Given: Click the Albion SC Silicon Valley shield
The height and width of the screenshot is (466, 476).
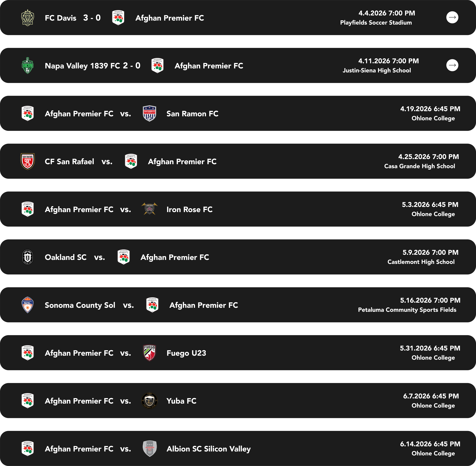Looking at the screenshot, I should click(x=149, y=449).
